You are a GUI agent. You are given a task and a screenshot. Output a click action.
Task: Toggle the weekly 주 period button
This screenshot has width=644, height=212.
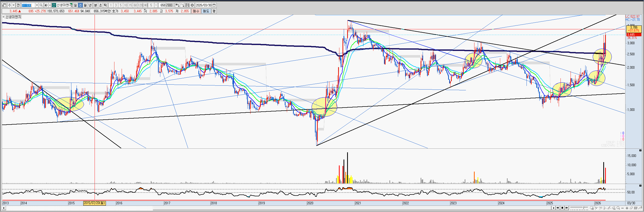tap(80, 5)
